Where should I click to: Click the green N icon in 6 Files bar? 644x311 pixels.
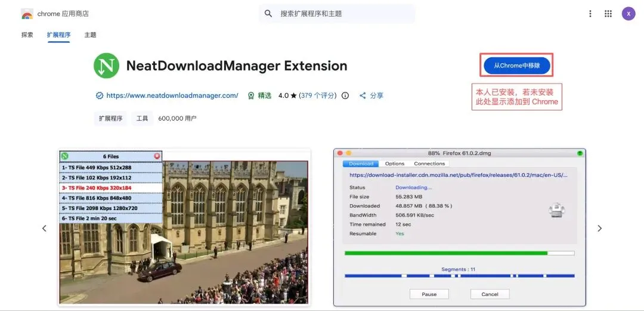pyautogui.click(x=65, y=156)
